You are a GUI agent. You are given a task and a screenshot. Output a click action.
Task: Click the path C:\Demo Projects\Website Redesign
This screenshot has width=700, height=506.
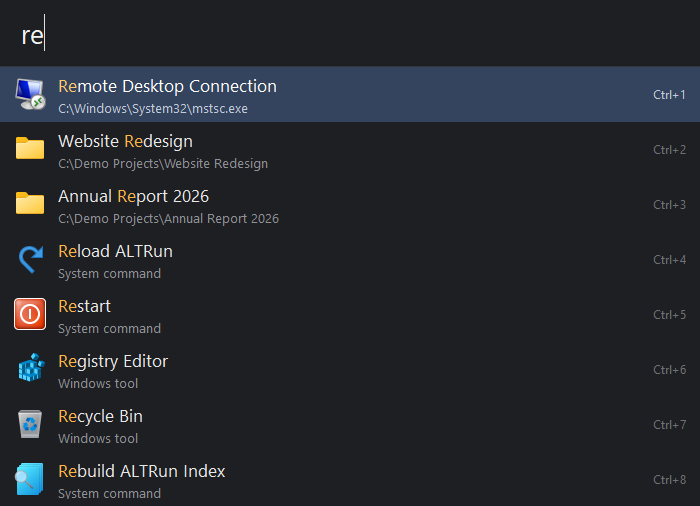coord(163,163)
